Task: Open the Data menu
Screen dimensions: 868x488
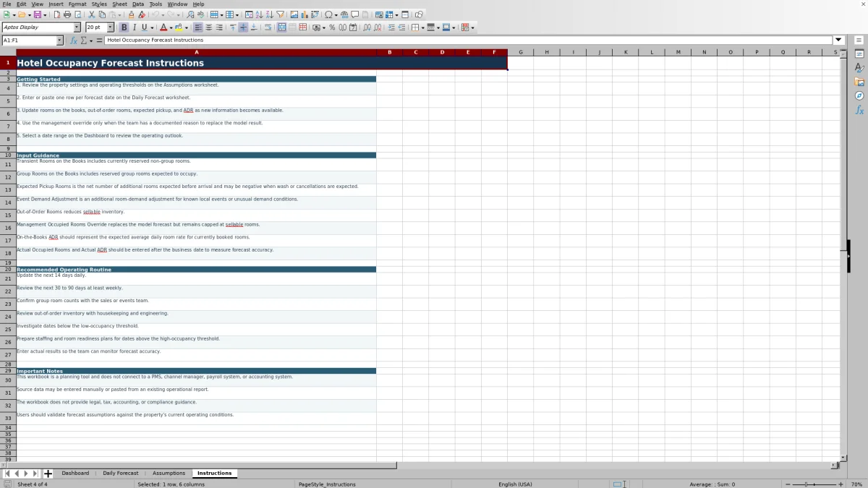Action: coord(138,4)
